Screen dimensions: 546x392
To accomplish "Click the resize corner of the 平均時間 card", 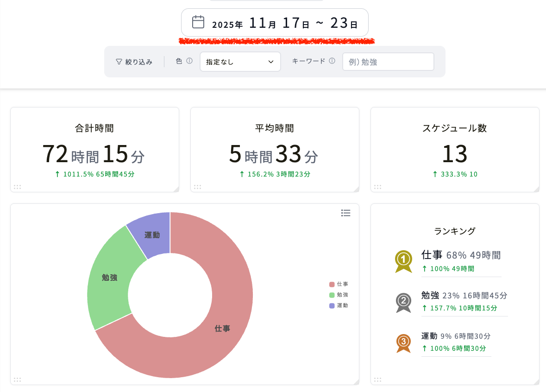I will click(x=356, y=189).
